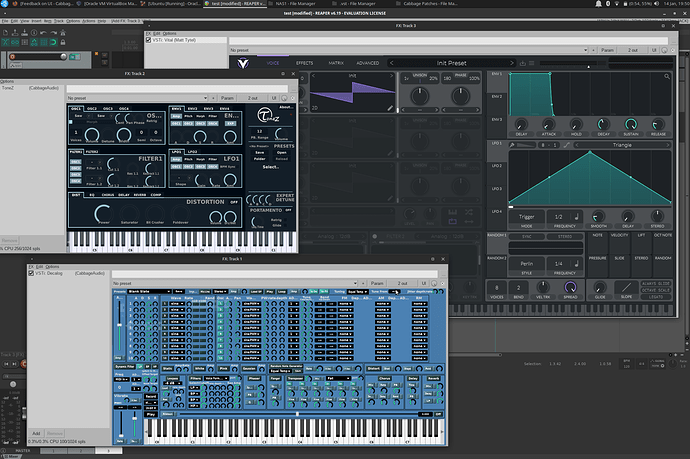Click the ToneZ logo
Viewport: 690px width, 459px height.
pyautogui.click(x=268, y=116)
